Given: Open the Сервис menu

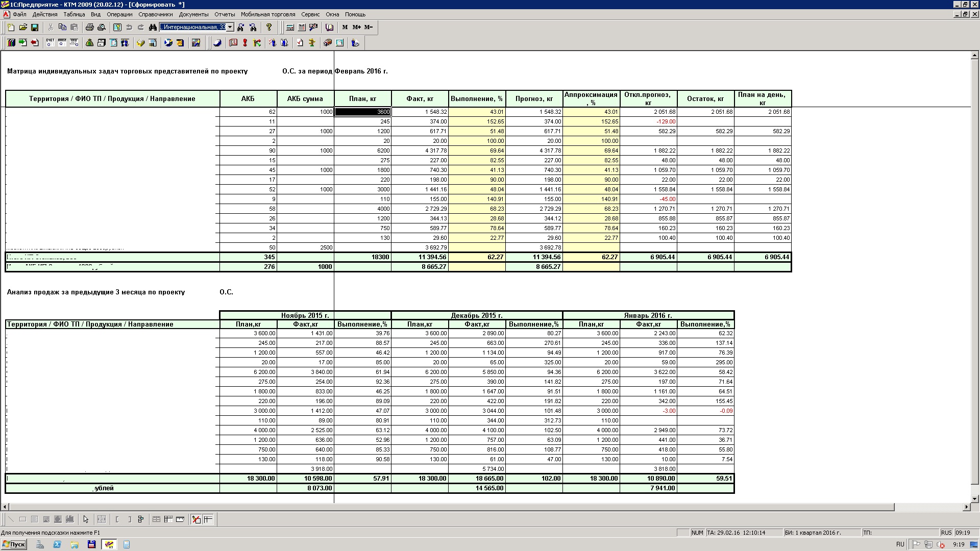Looking at the screenshot, I should [x=310, y=14].
